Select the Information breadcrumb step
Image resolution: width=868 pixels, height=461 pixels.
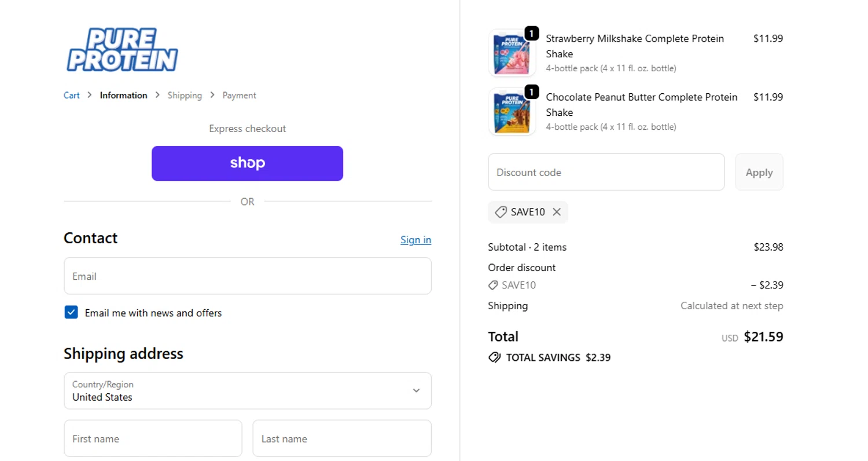click(123, 95)
